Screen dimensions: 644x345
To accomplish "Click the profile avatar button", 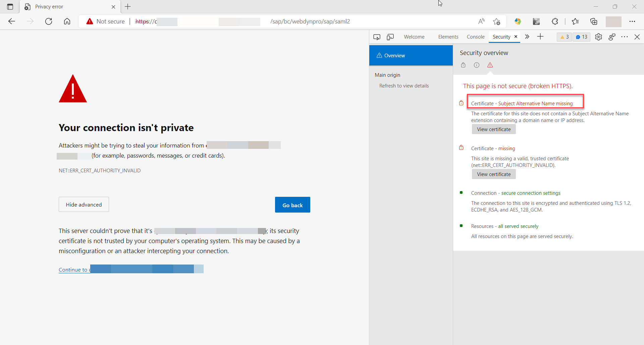I will coord(613,21).
